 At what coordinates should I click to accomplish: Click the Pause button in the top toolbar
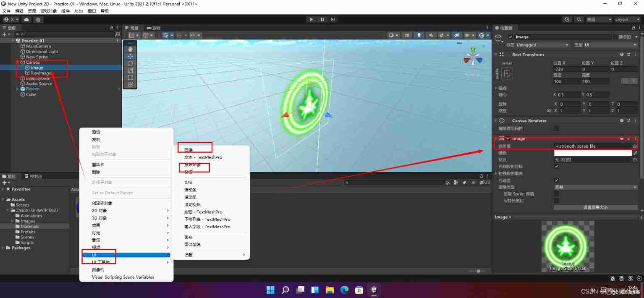322,19
